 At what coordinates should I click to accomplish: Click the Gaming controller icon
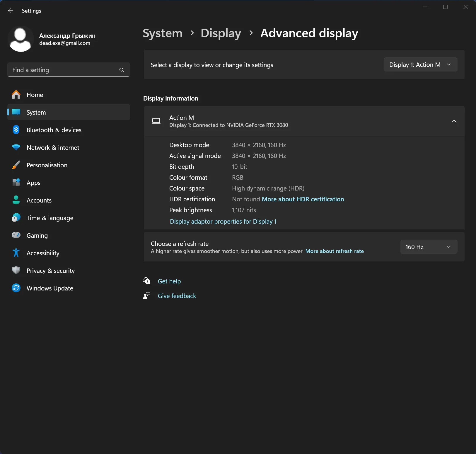click(x=16, y=235)
